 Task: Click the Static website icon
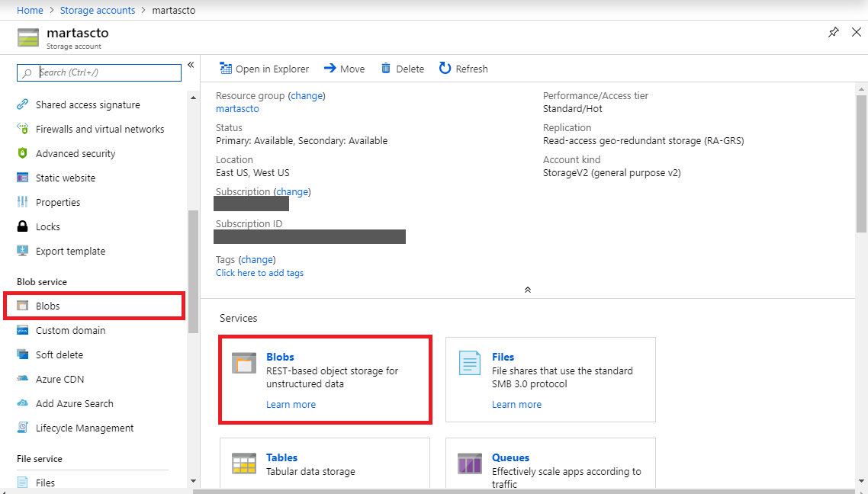pos(22,178)
